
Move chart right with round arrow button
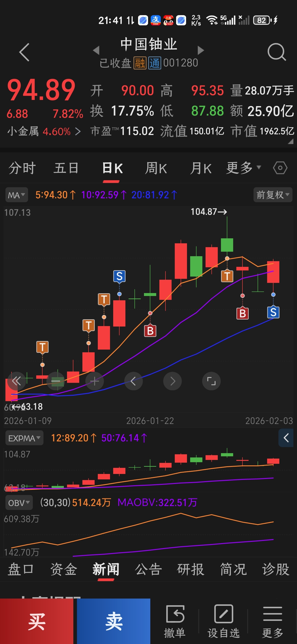pos(172,381)
